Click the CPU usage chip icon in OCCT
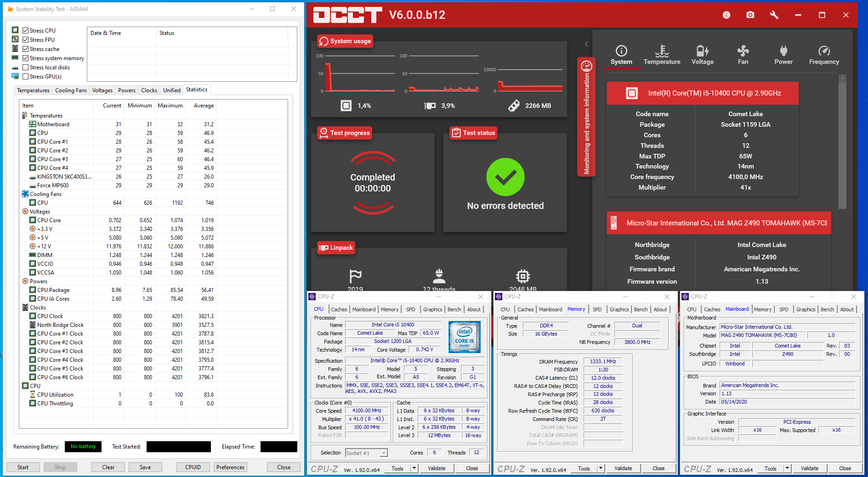The width and height of the screenshot is (868, 477). [346, 106]
